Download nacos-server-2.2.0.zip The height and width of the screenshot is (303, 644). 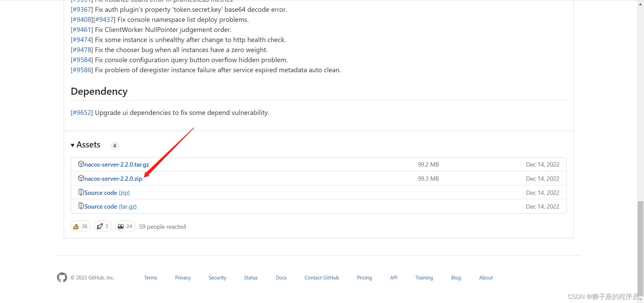point(113,179)
